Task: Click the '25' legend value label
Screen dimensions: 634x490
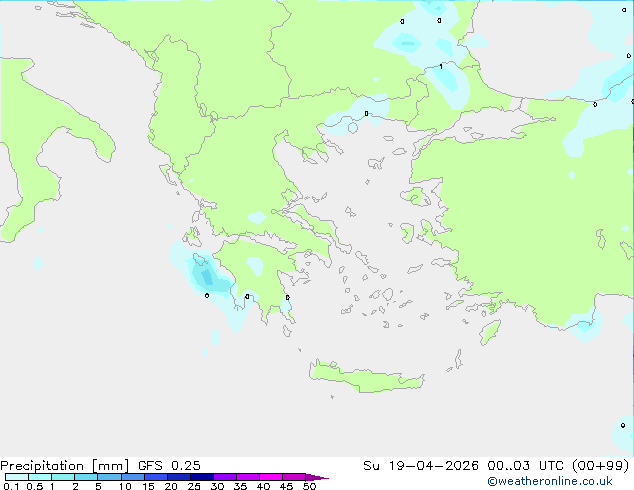Action: (x=194, y=486)
